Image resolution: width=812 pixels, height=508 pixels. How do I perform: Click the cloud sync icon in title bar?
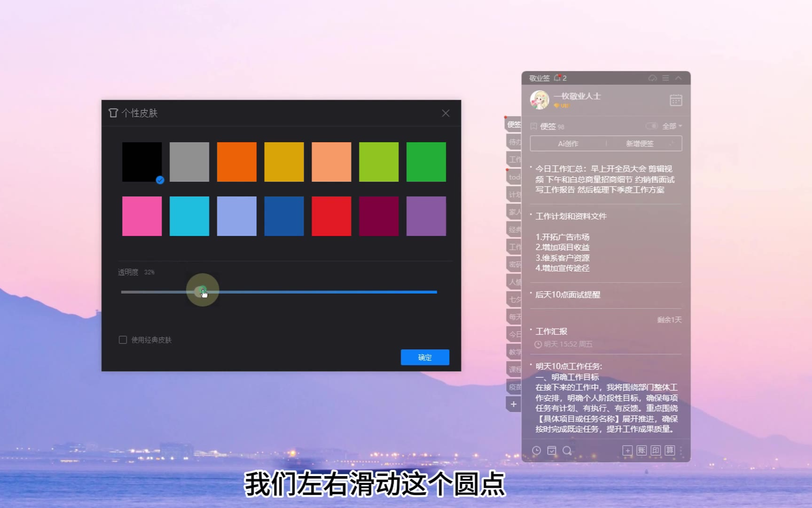pos(652,78)
